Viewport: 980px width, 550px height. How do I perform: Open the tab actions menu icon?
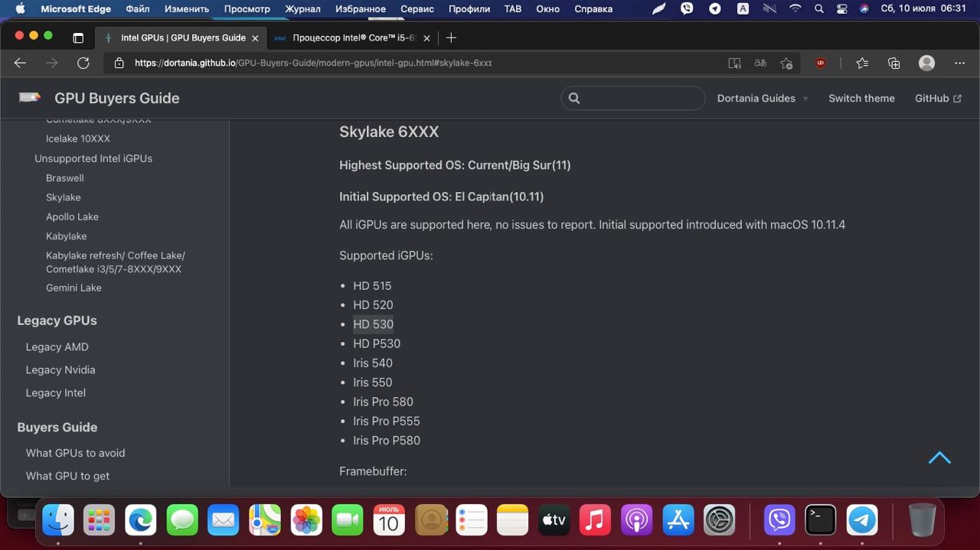(78, 37)
